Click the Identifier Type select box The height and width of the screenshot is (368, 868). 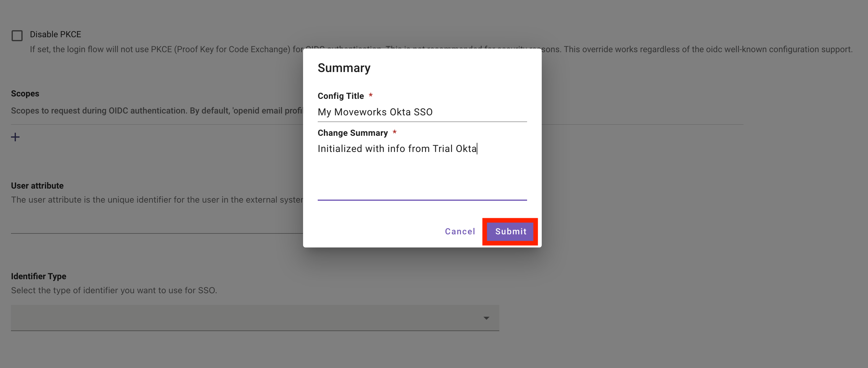click(x=246, y=318)
